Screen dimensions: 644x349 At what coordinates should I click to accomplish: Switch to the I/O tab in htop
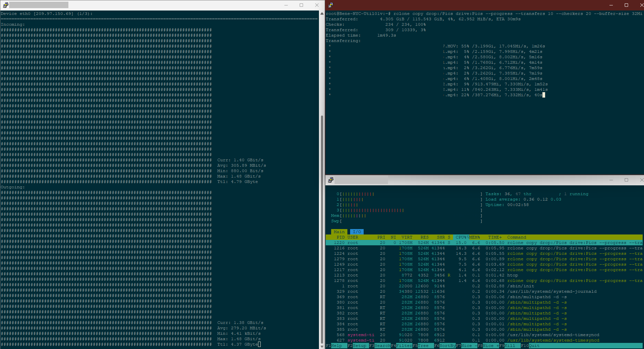click(357, 232)
